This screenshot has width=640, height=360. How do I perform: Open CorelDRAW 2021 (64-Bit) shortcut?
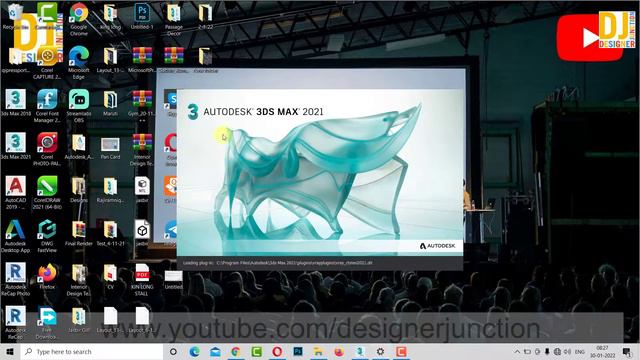tap(47, 192)
